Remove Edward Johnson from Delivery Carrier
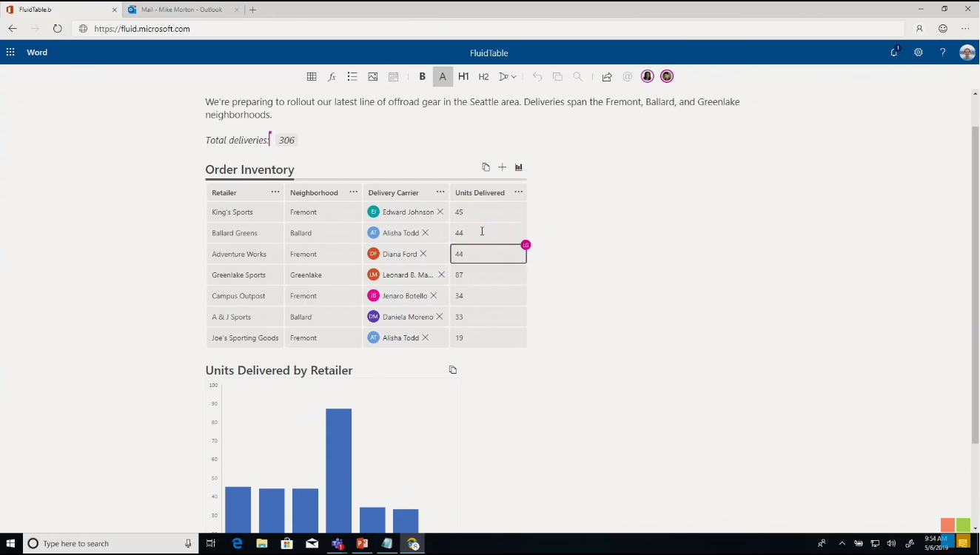Image resolution: width=980 pixels, height=555 pixels. (440, 212)
